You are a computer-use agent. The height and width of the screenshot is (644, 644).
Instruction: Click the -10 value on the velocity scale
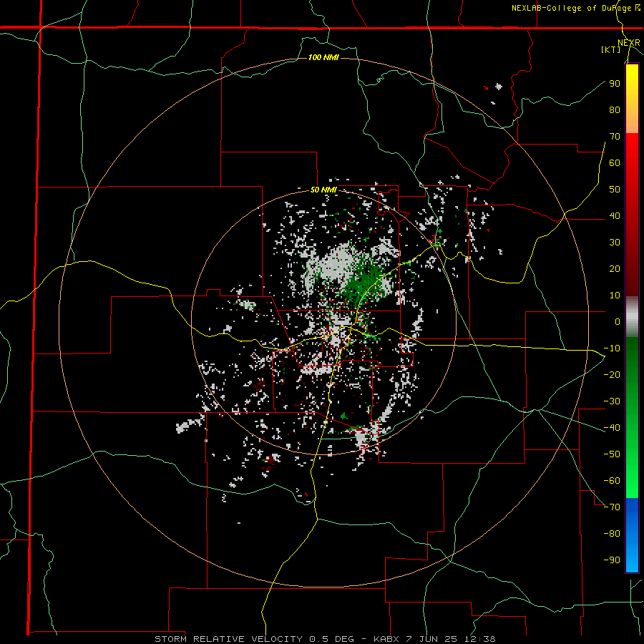pyautogui.click(x=612, y=348)
